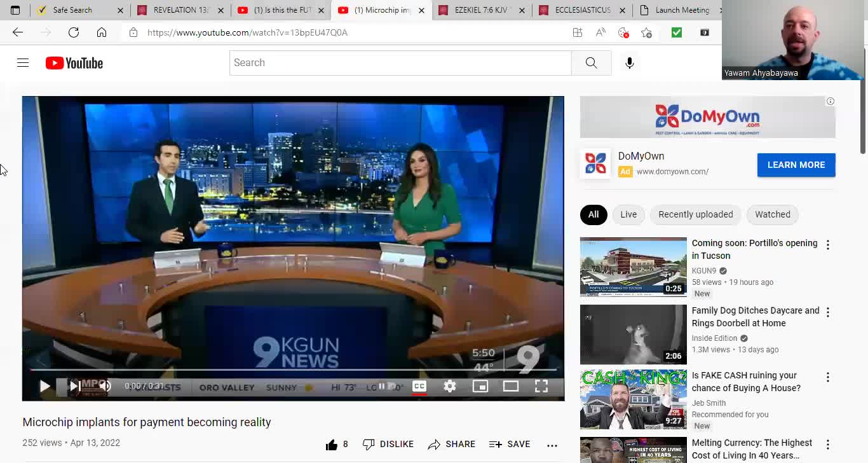Screen dimensions: 868x463
Task: Open options for Portillo's video
Action: pos(828,245)
